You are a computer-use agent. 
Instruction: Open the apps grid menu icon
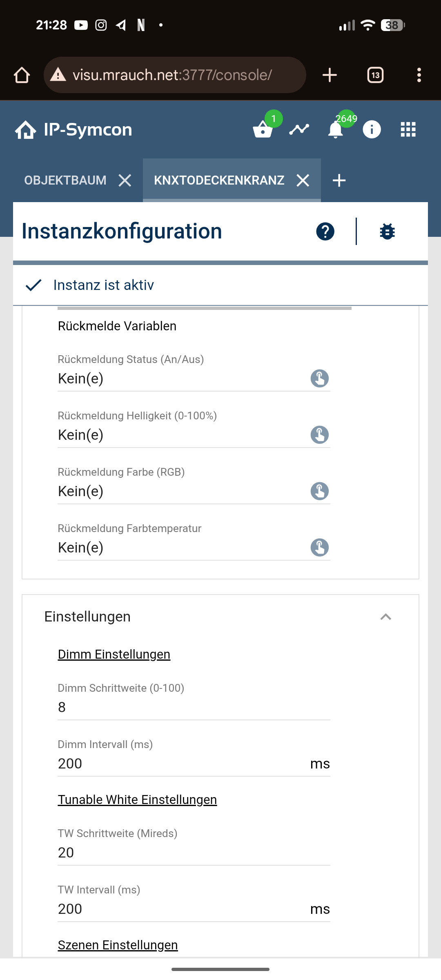[408, 129]
